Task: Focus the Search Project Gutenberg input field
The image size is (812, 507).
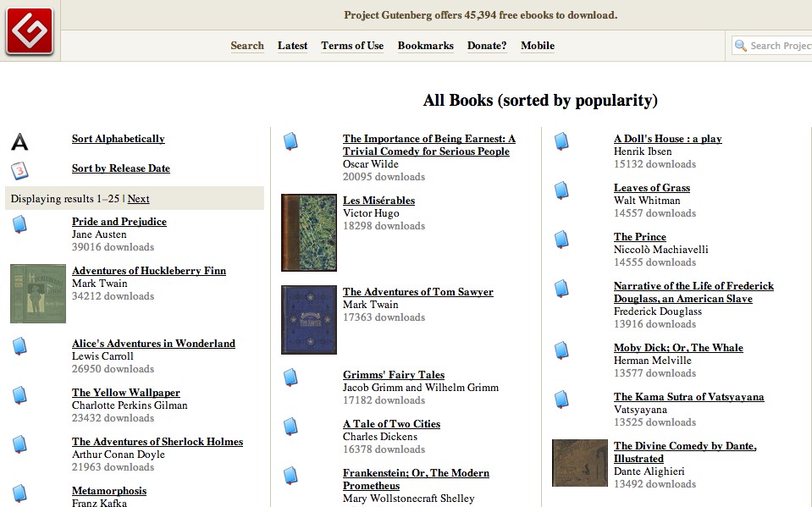Action: pos(779,46)
